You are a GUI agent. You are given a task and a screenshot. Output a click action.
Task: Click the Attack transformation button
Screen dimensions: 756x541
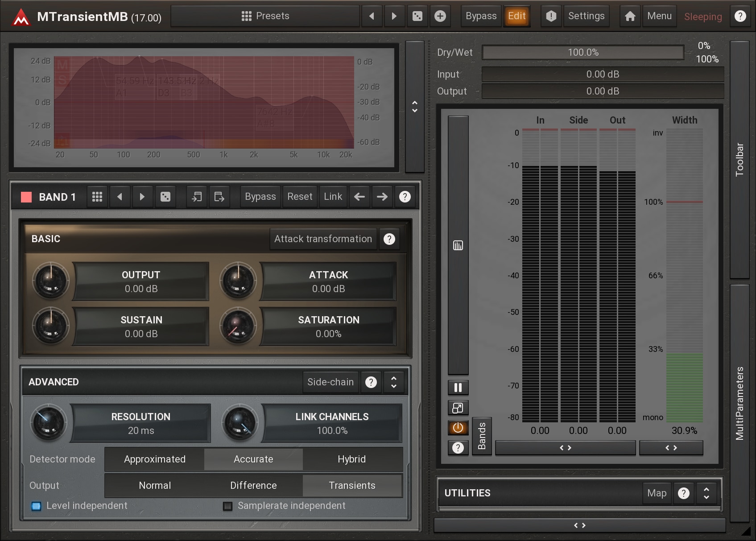(323, 239)
